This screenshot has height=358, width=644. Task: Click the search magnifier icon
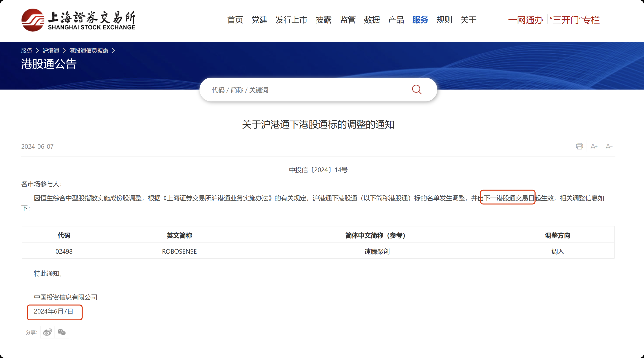[417, 90]
